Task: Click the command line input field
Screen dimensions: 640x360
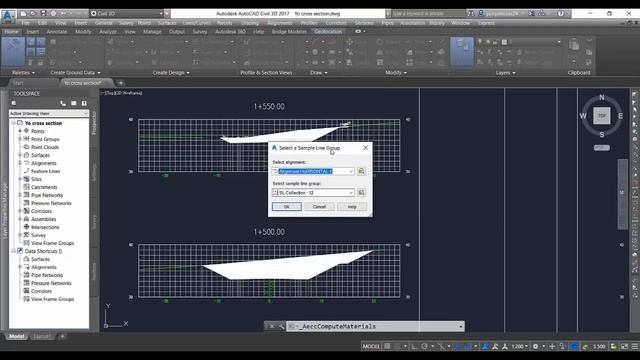Action: coord(376,327)
